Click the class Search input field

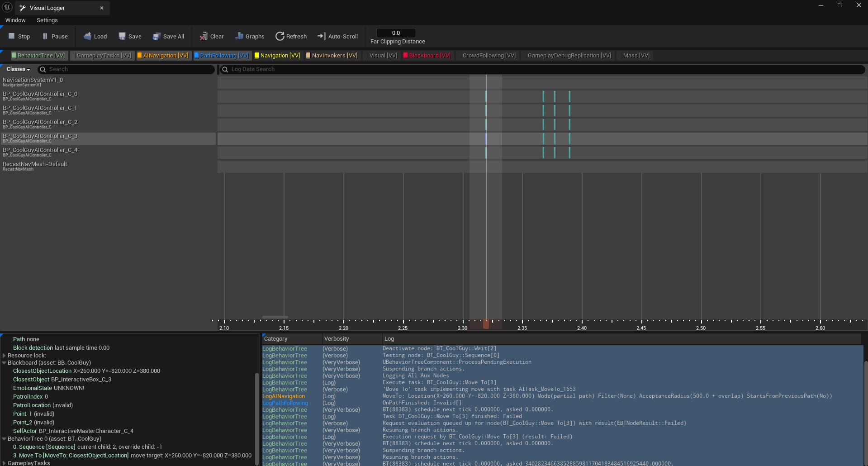tap(126, 69)
